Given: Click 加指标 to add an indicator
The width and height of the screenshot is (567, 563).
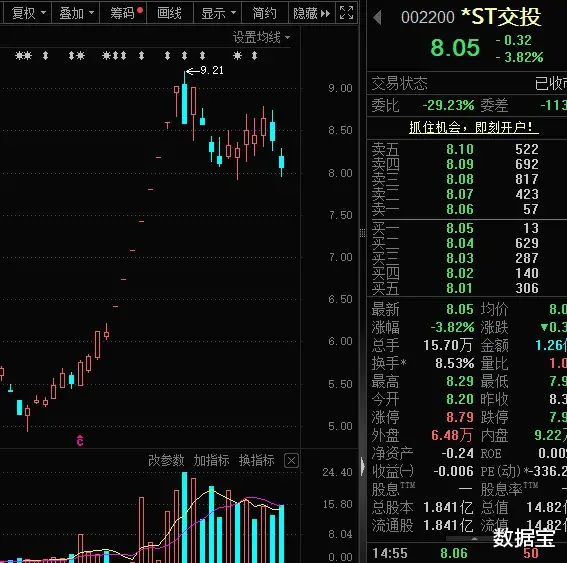Looking at the screenshot, I should [211, 460].
